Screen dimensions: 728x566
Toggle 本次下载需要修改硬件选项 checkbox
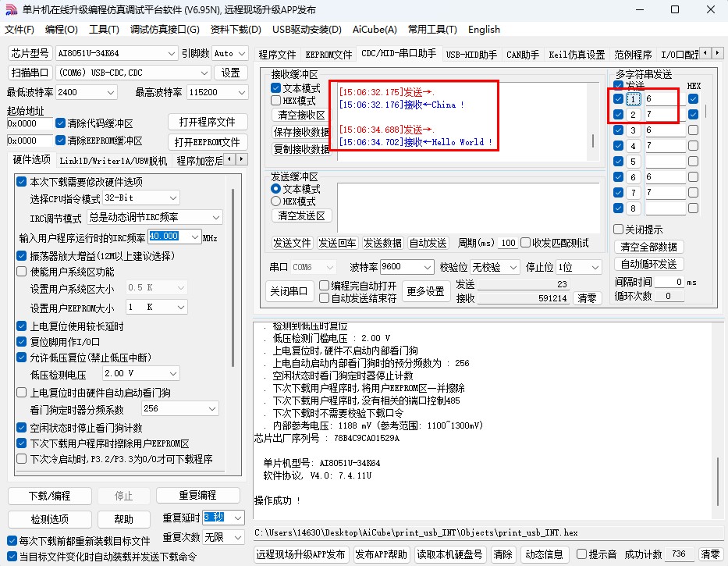coord(21,181)
